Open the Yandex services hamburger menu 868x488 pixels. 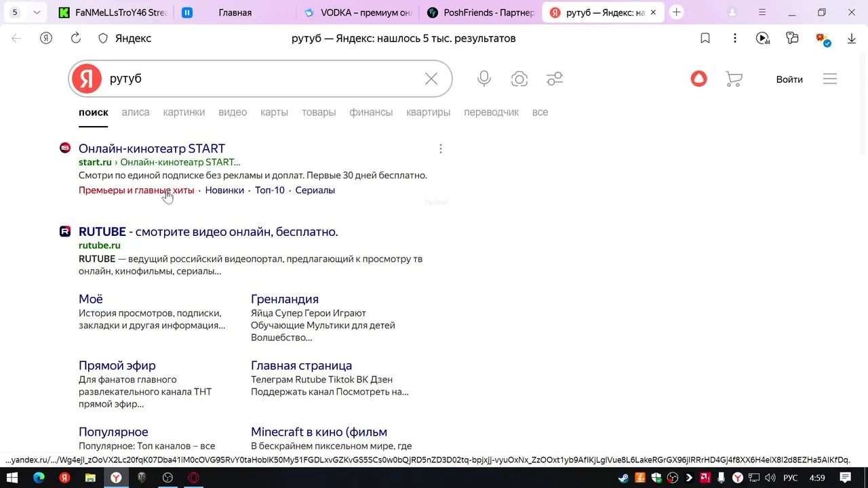tap(830, 79)
